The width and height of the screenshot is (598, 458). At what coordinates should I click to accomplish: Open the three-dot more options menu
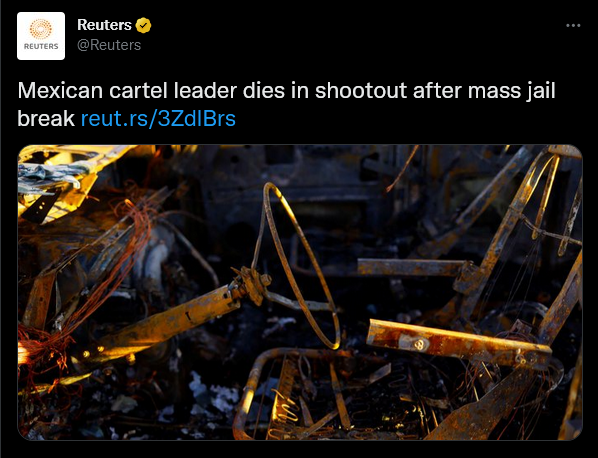(573, 26)
